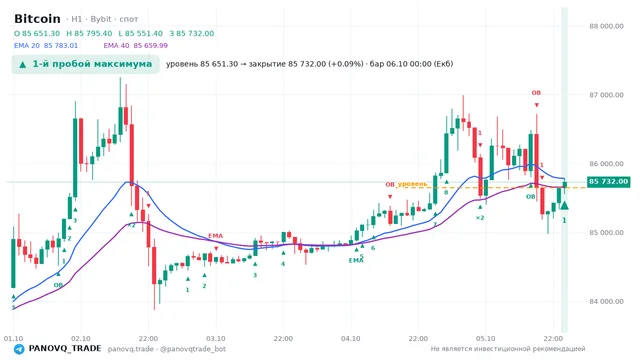Screen dimensions: 640x360
Task: Click the "EMA 20 85 783.01" legend
Action: [x=46, y=45]
